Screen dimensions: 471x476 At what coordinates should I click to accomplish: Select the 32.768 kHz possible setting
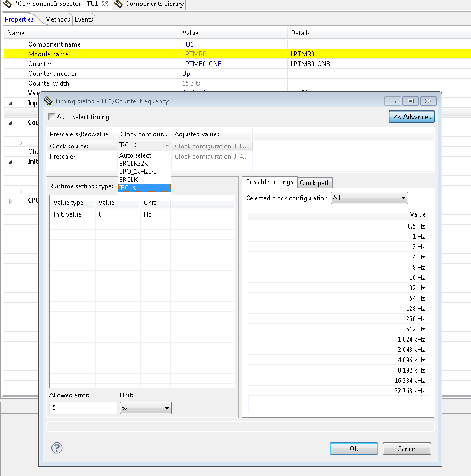pos(339,390)
